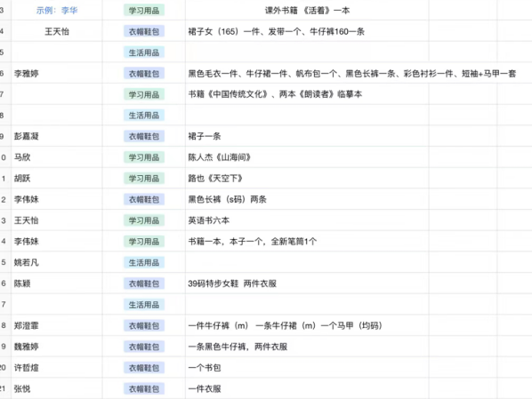Screen dimensions: 532x399
Task: Click the 示例：李华 example cell
Action: point(57,11)
